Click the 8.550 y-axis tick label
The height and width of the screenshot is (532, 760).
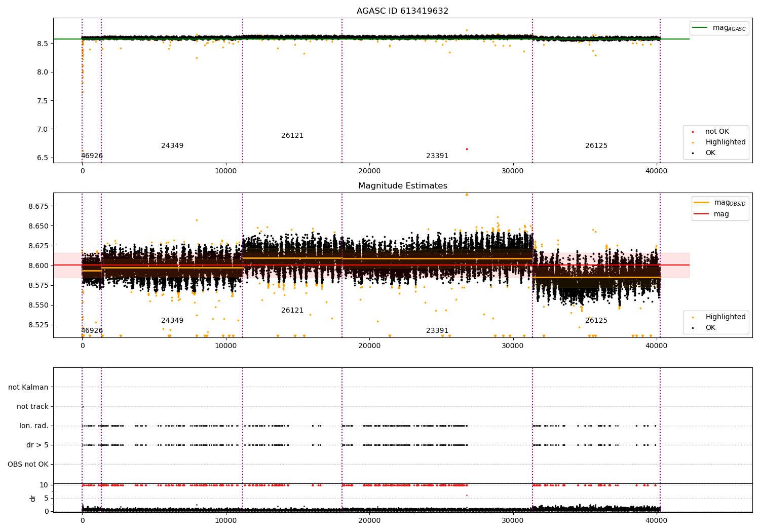point(38,306)
